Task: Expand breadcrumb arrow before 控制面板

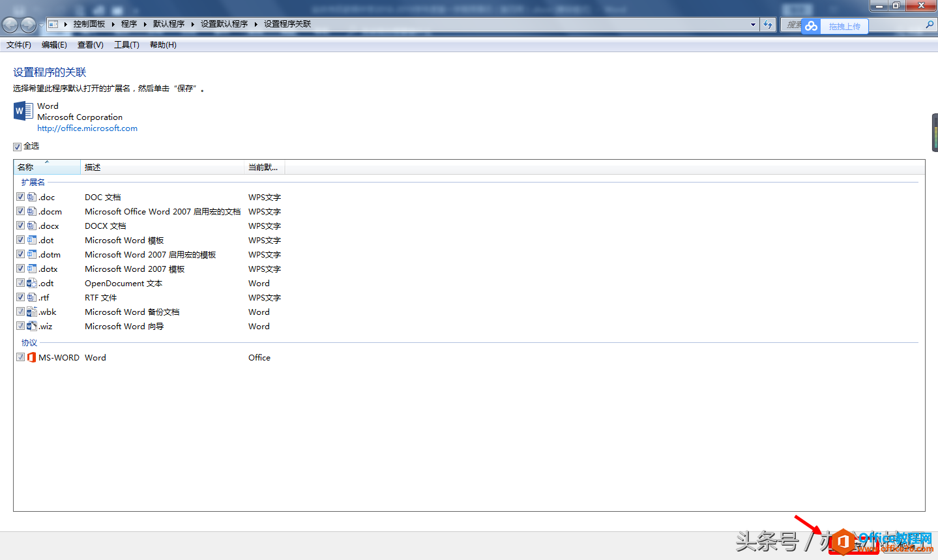Action: click(x=66, y=24)
